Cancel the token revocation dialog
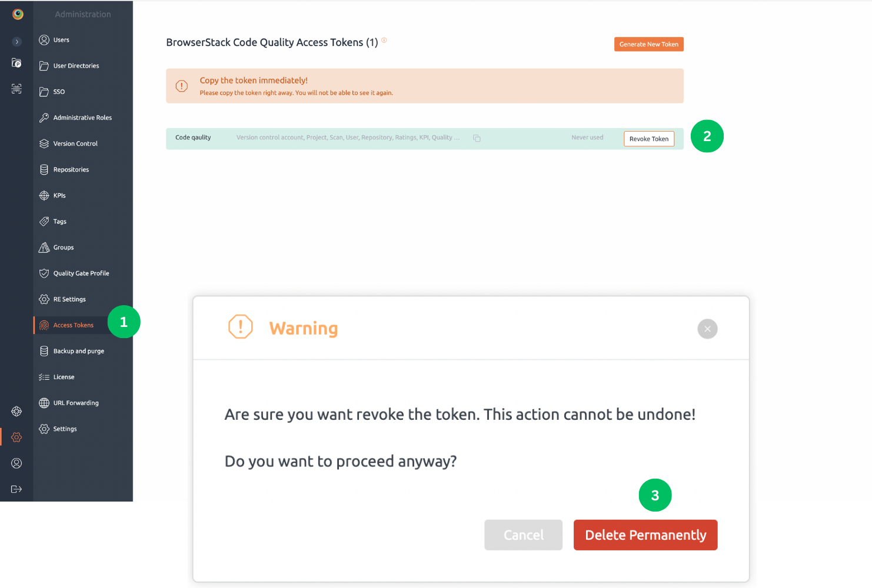 (x=523, y=535)
